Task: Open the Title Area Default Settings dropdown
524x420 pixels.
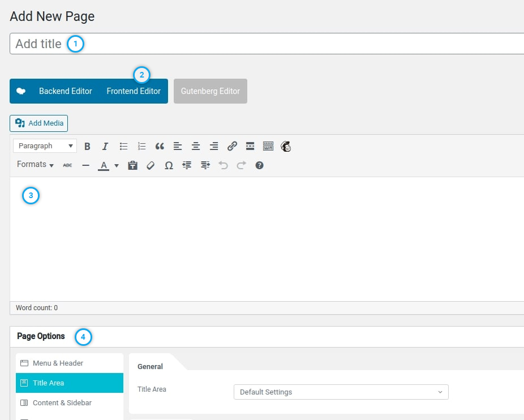Action: [341, 392]
